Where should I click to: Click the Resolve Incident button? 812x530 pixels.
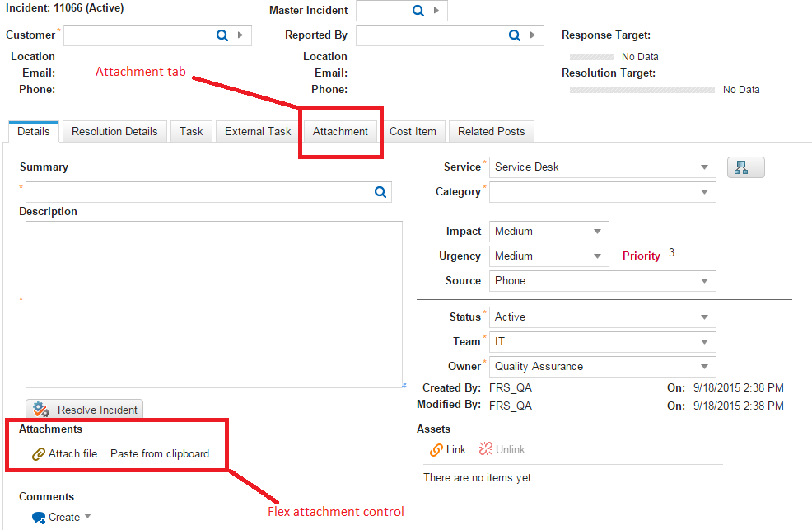point(84,410)
